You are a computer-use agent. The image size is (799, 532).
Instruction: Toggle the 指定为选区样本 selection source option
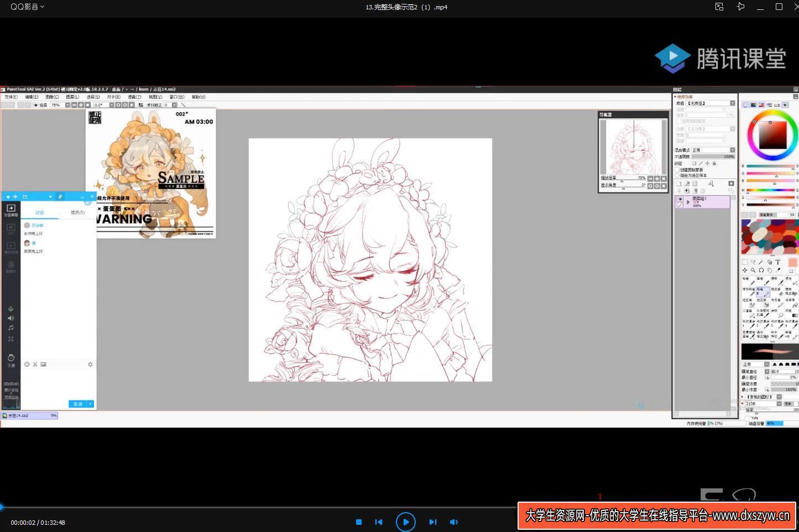tap(678, 176)
